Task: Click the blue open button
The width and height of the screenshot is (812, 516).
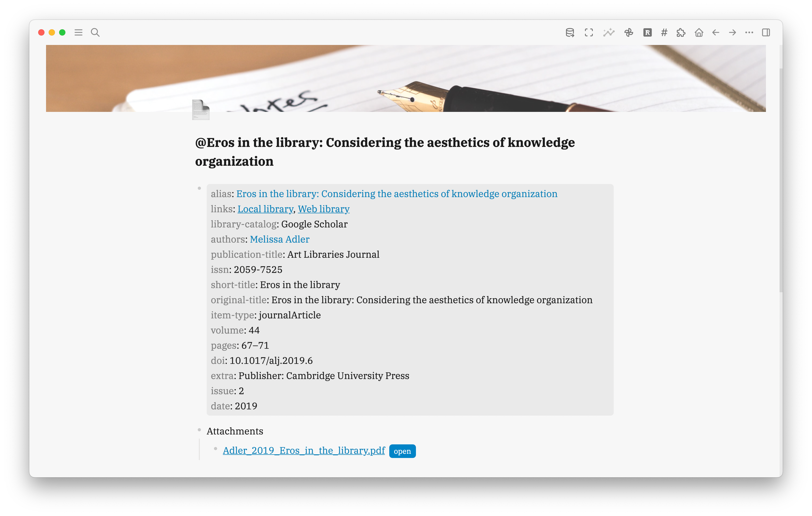Action: click(x=402, y=451)
